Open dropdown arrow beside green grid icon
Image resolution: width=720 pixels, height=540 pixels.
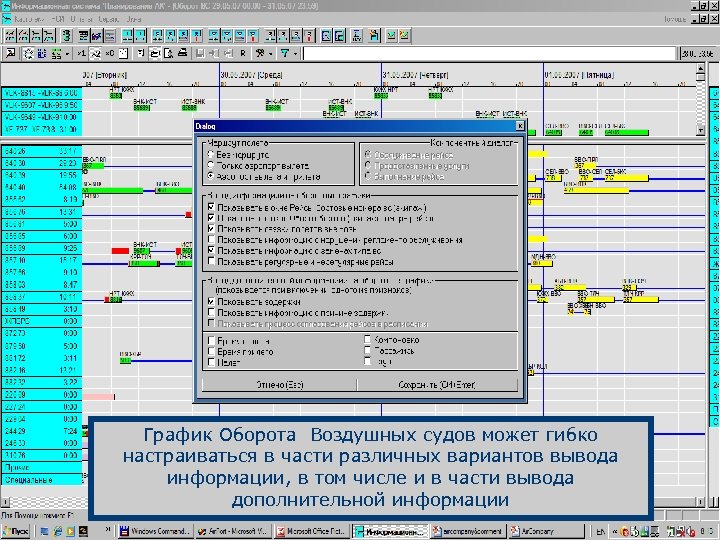68,54
